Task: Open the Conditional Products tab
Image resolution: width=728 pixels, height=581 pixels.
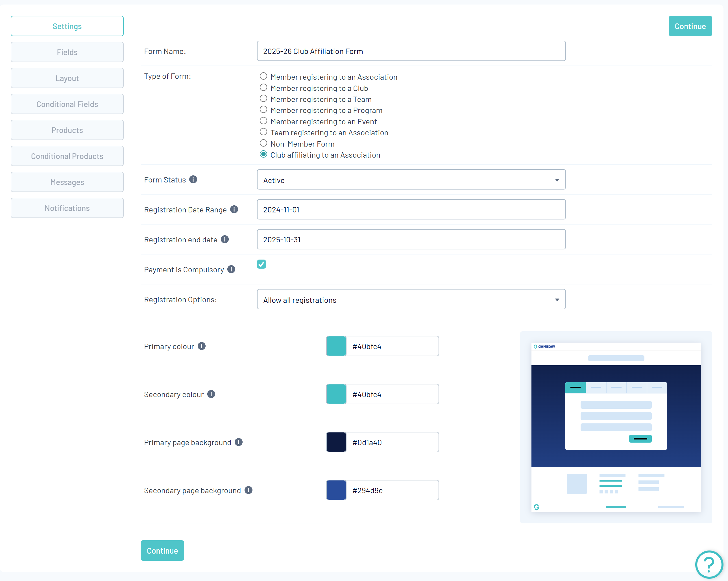Action: coord(67,156)
